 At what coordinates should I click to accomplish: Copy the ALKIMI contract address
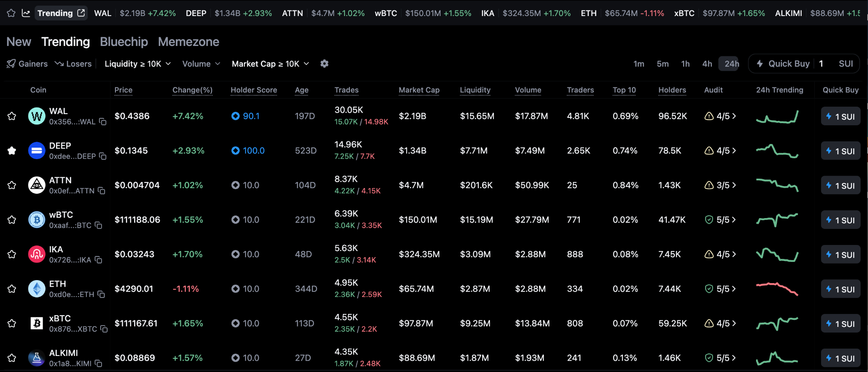tap(99, 364)
